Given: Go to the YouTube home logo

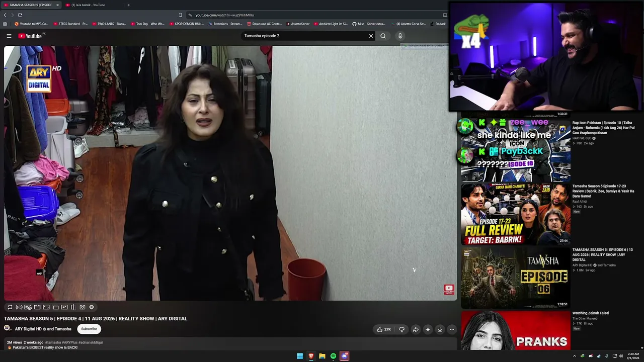Looking at the screenshot, I should (30, 36).
